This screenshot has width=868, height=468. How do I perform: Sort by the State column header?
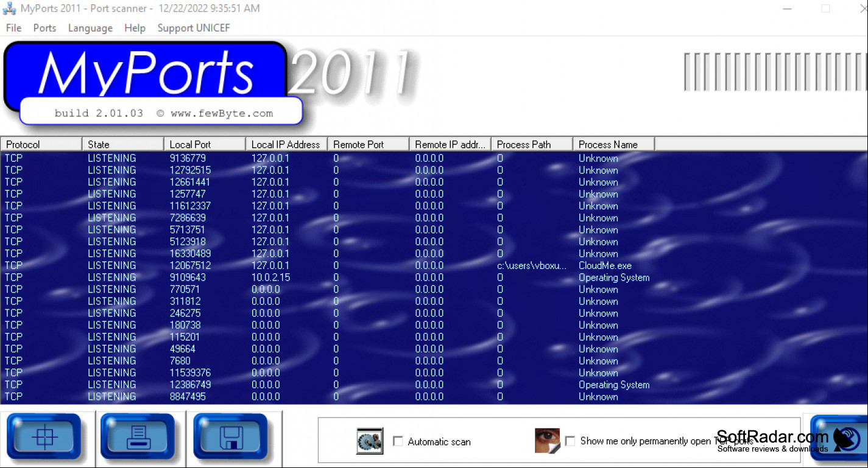pos(123,144)
